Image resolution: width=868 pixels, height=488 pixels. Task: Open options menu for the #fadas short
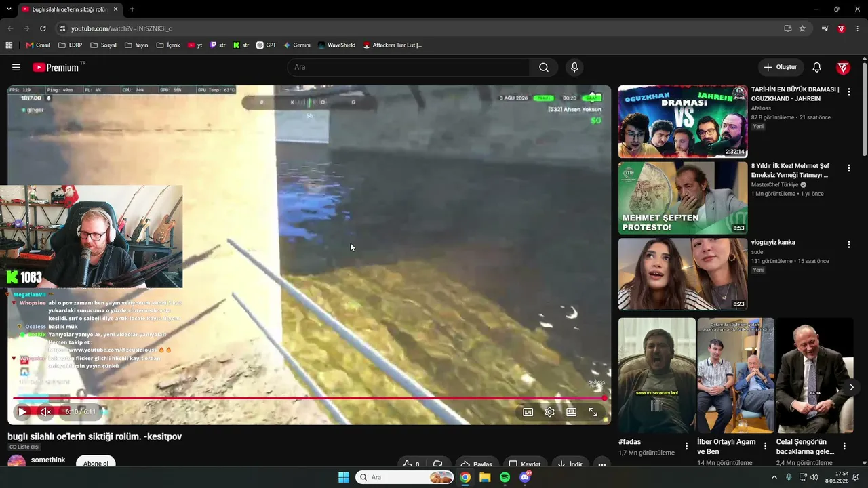686,446
